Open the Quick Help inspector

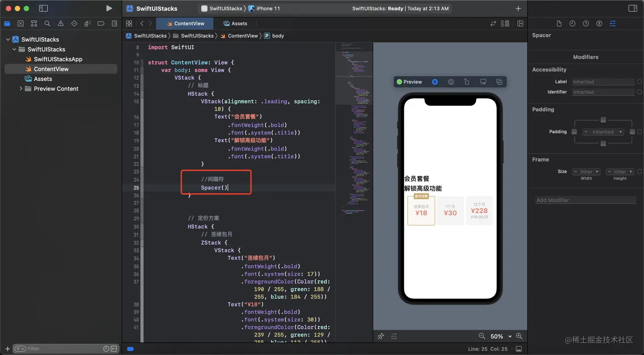(x=586, y=23)
